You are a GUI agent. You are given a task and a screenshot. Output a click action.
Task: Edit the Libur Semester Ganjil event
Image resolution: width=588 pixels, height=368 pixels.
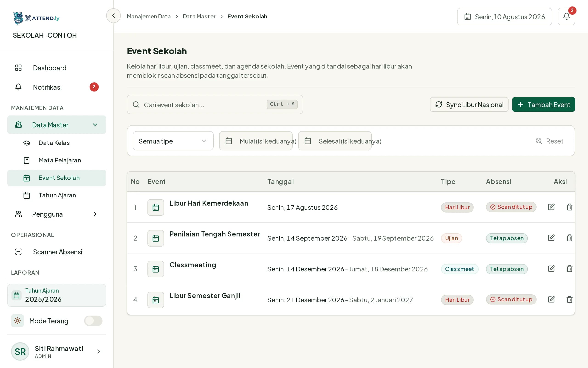pos(551,299)
